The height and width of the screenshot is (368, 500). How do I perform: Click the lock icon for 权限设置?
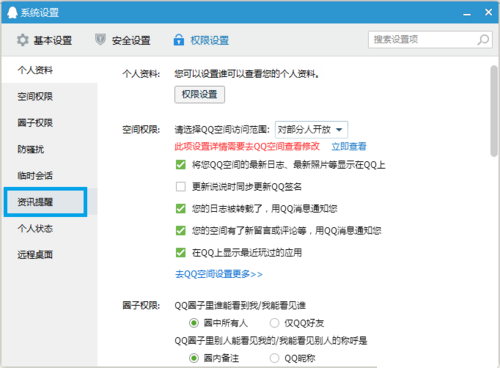(179, 40)
